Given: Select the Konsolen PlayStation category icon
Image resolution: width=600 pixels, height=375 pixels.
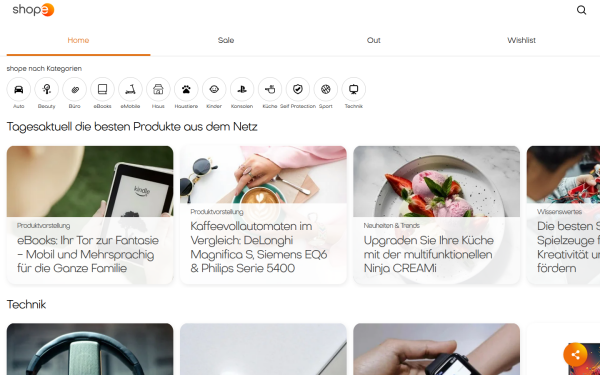Looking at the screenshot, I should tap(242, 89).
